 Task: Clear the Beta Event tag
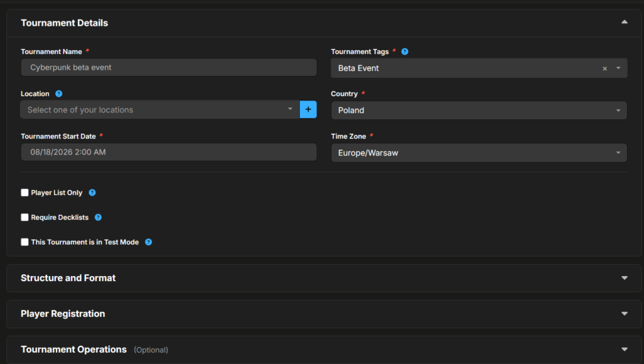click(604, 69)
